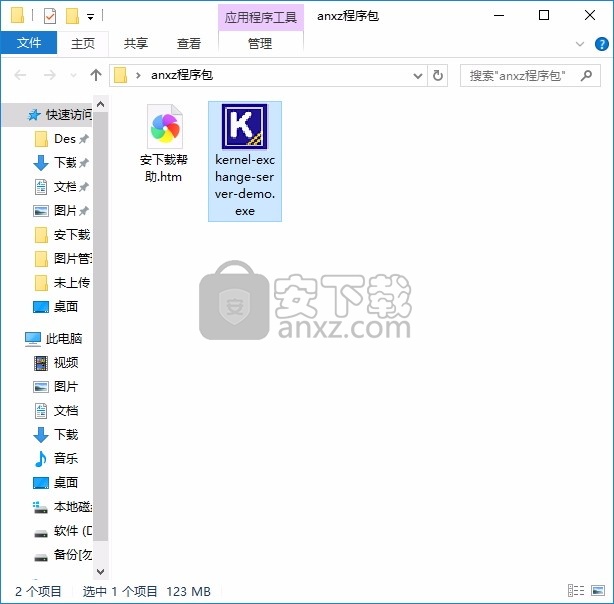Open address bar history dropdown
The height and width of the screenshot is (604, 614).
click(x=418, y=75)
